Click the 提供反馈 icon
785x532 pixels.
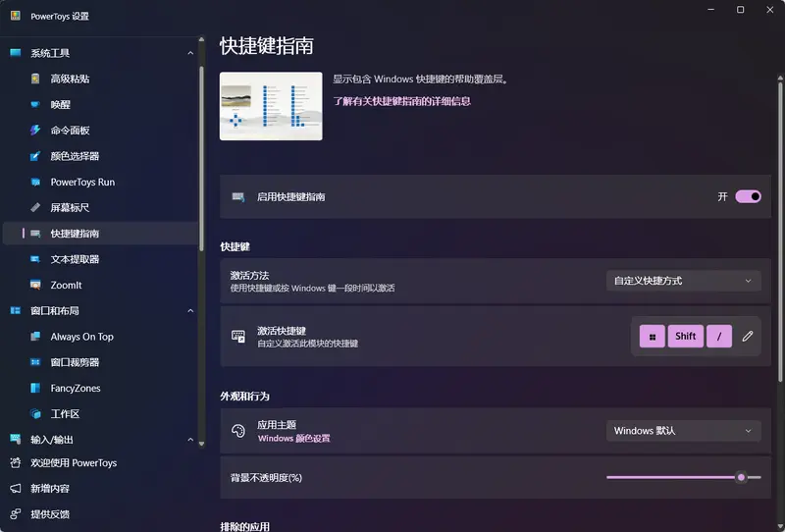pos(16,514)
